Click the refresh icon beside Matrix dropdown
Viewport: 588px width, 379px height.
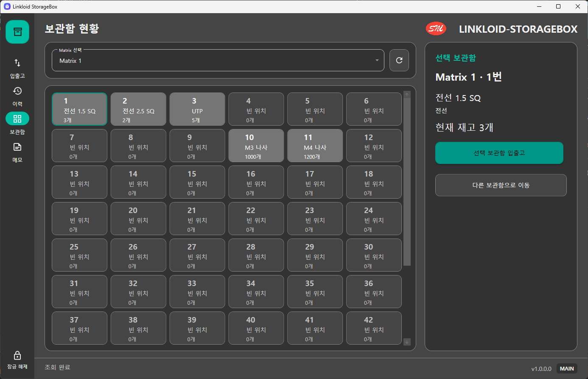[x=399, y=60]
